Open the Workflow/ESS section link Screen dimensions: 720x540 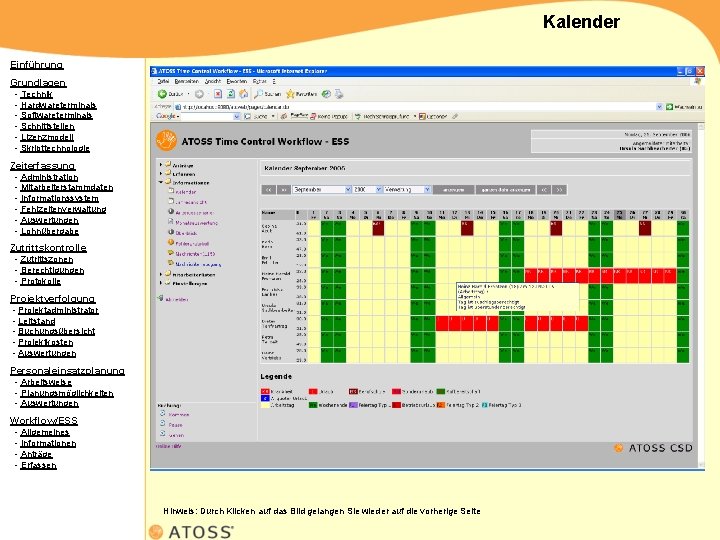(44, 421)
